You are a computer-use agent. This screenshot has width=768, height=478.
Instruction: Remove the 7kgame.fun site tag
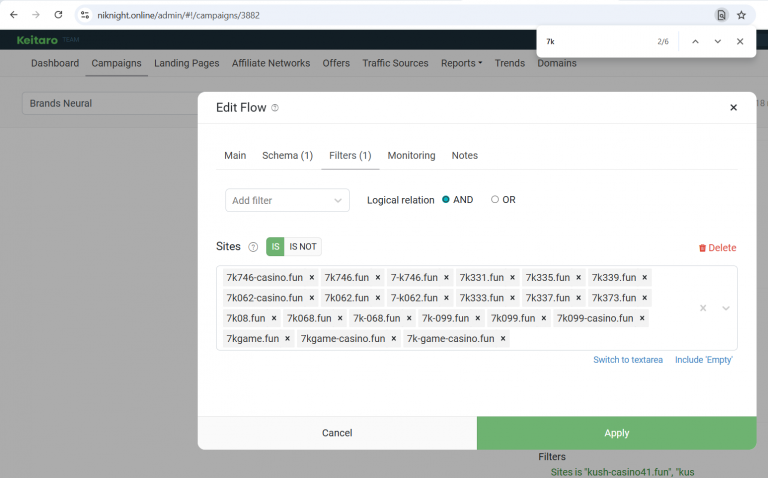[x=288, y=338]
